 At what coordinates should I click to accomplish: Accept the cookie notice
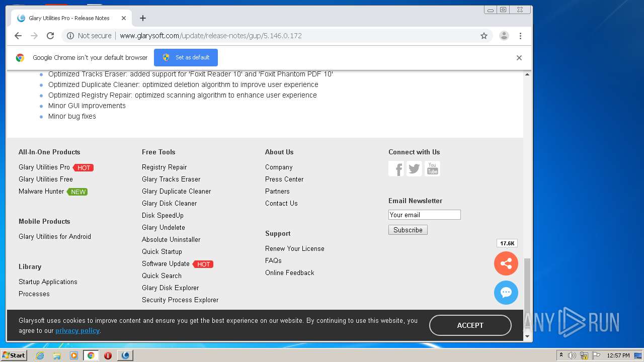470,325
